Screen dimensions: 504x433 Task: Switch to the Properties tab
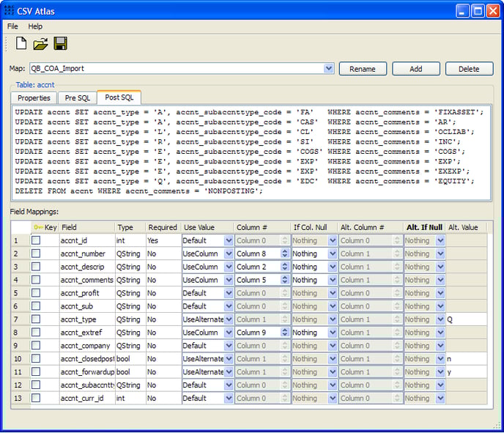(x=34, y=98)
